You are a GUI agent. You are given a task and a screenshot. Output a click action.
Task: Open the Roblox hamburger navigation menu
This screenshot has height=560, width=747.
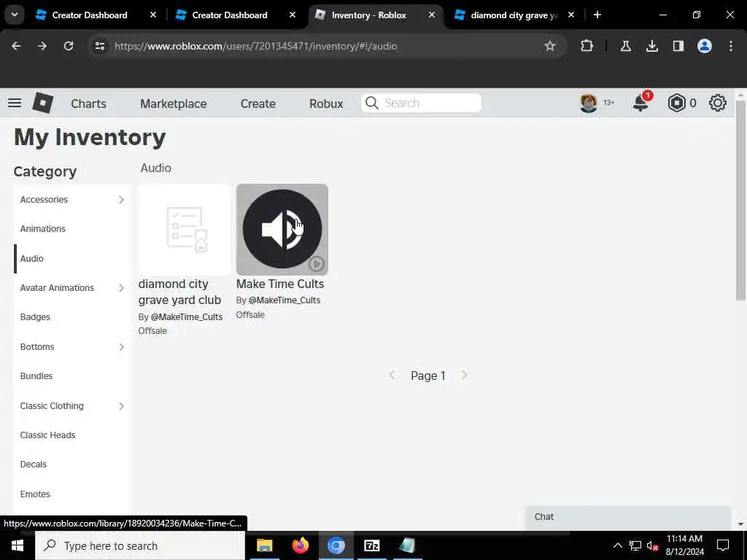(15, 103)
